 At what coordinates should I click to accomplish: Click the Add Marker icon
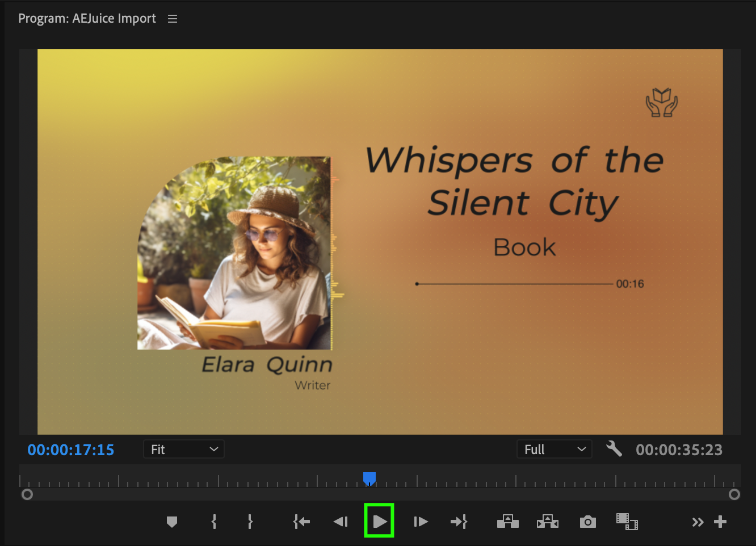tap(172, 522)
